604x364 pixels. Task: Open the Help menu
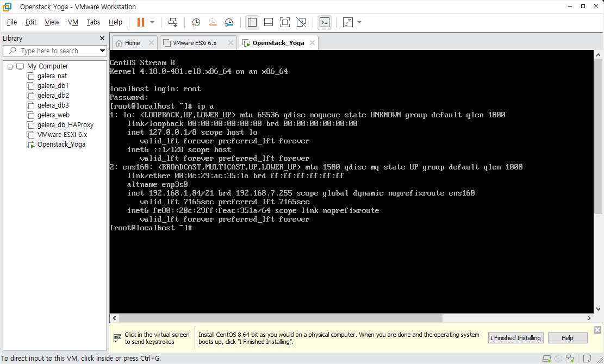(x=115, y=22)
